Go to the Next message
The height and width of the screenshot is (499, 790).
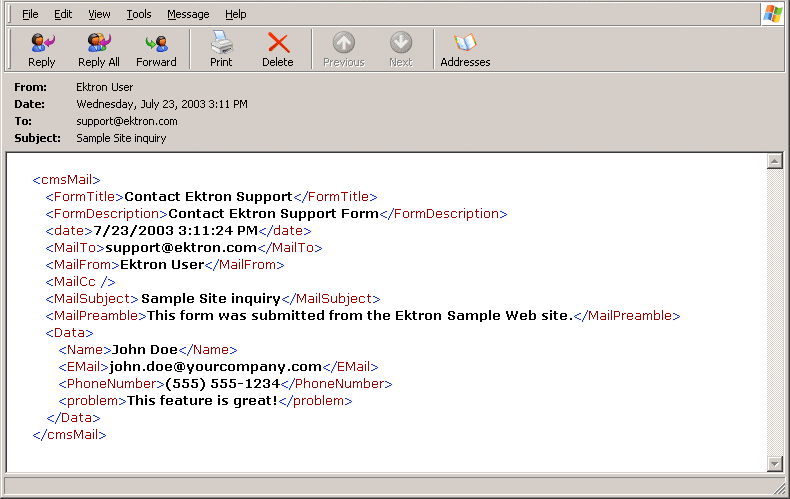(x=401, y=50)
